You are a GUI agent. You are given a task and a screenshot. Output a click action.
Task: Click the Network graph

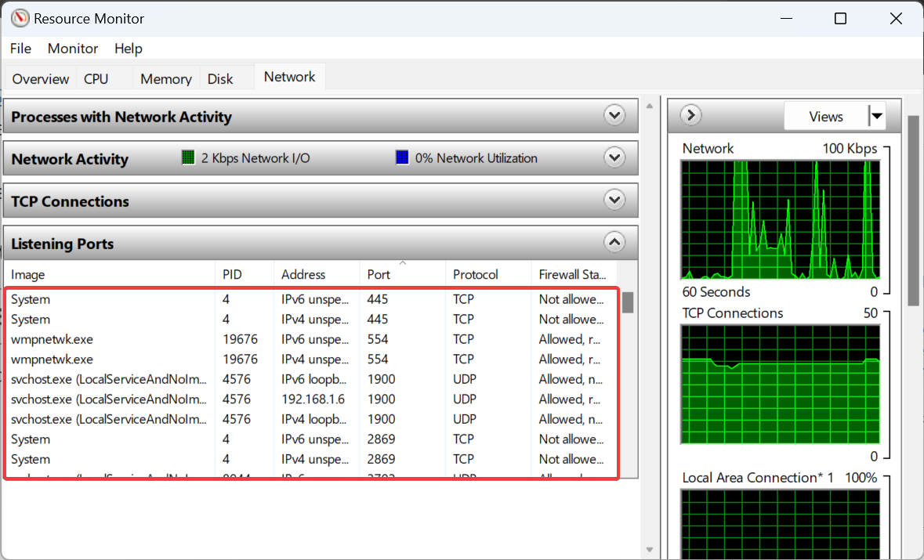(781, 219)
